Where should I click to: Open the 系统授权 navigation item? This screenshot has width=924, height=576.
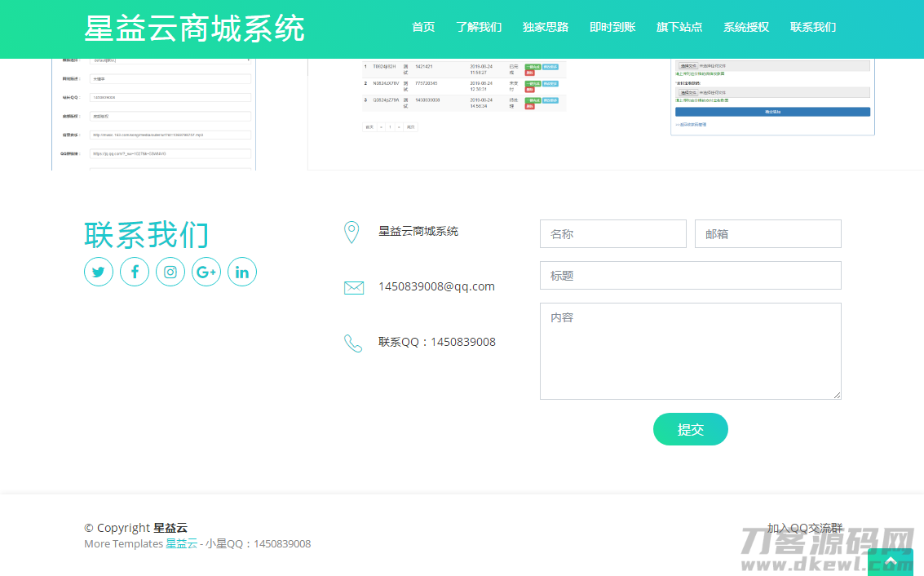click(x=745, y=27)
